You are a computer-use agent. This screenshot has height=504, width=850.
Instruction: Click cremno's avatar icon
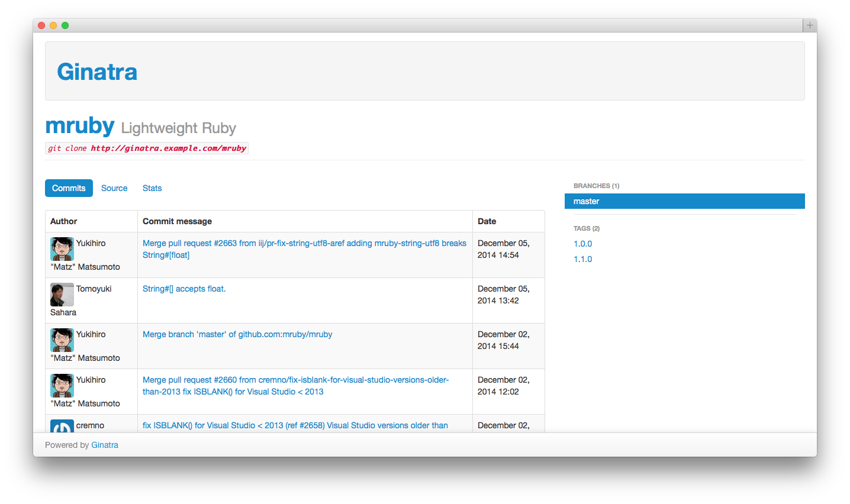click(x=62, y=426)
